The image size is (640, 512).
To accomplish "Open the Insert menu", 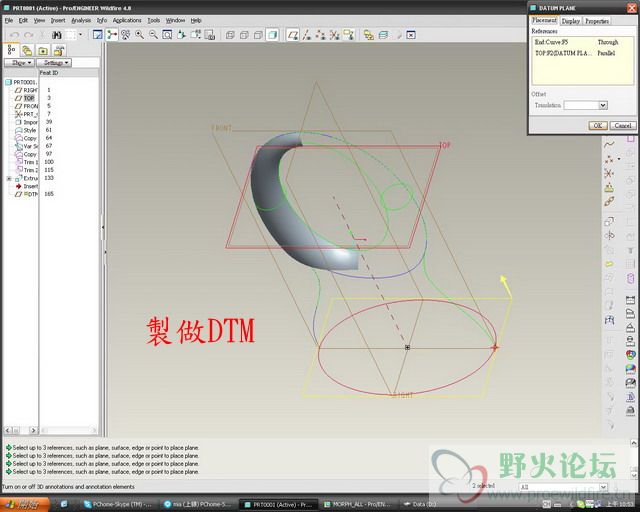I will [x=58, y=20].
